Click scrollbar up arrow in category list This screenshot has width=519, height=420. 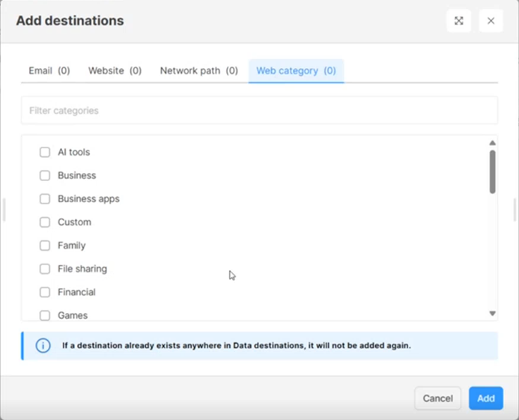point(493,143)
